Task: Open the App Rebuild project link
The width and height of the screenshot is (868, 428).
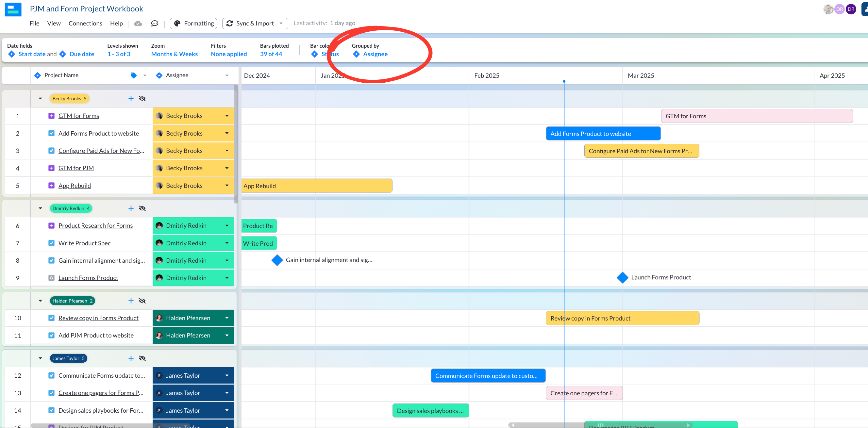Action: coord(75,186)
